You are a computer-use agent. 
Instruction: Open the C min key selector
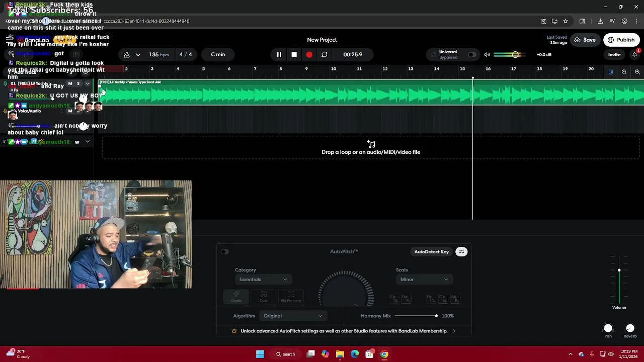click(218, 54)
